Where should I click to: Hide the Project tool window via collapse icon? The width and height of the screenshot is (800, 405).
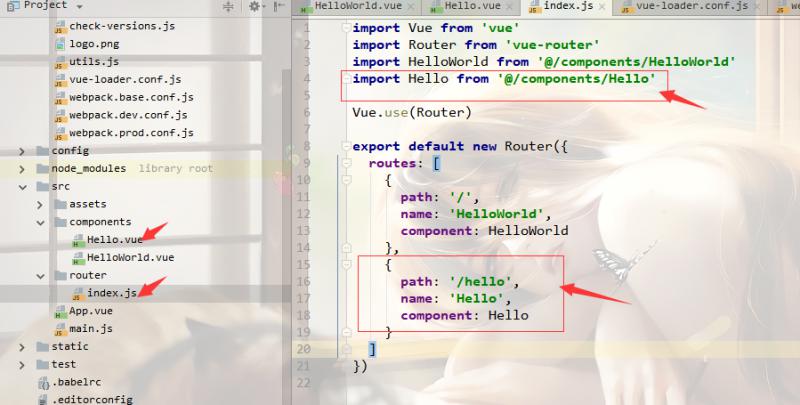pos(279,7)
